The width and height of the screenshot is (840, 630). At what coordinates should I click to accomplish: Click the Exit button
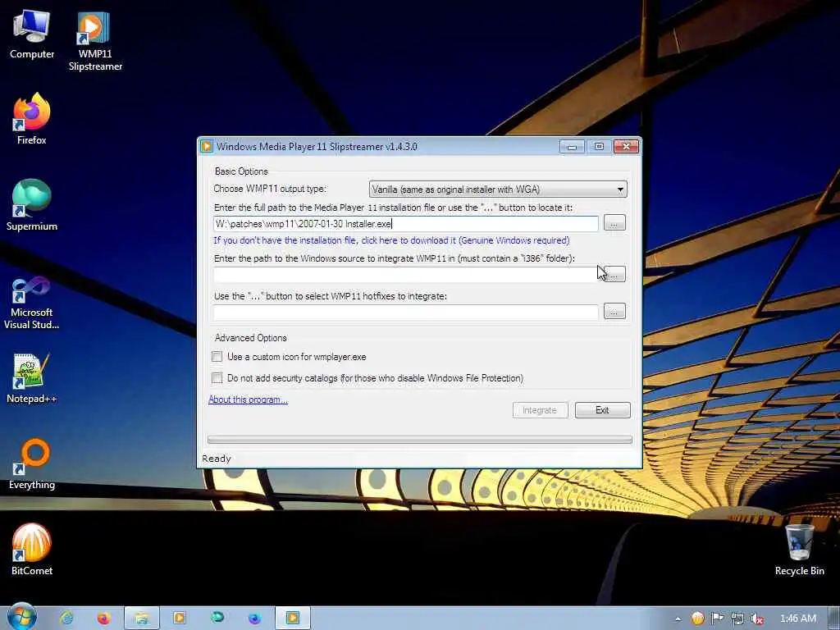click(x=603, y=410)
